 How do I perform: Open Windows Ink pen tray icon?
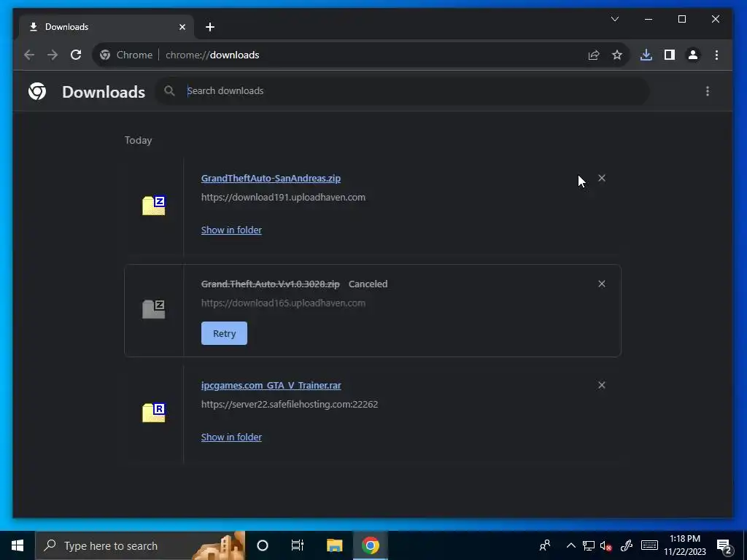[x=627, y=545]
